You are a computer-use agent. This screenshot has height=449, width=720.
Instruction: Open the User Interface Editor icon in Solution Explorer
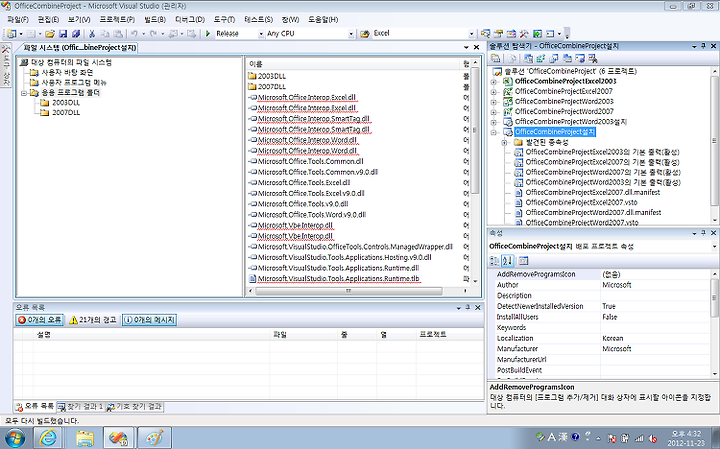pyautogui.click(x=567, y=58)
